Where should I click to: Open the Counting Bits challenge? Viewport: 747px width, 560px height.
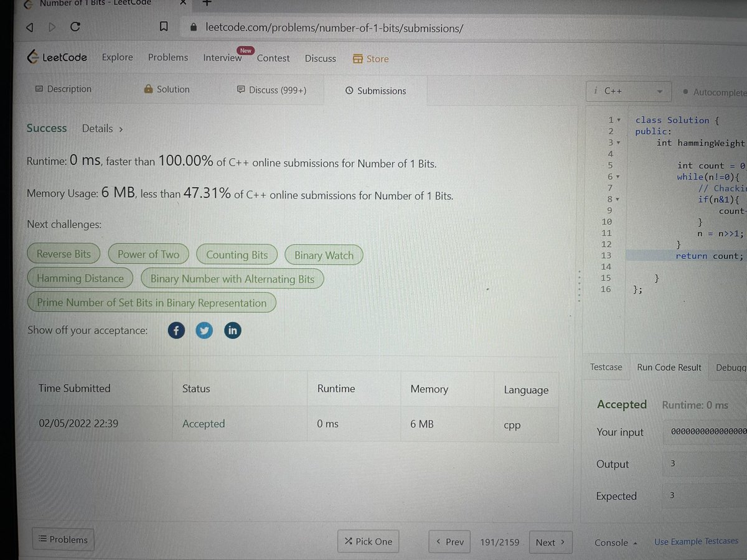tap(237, 255)
